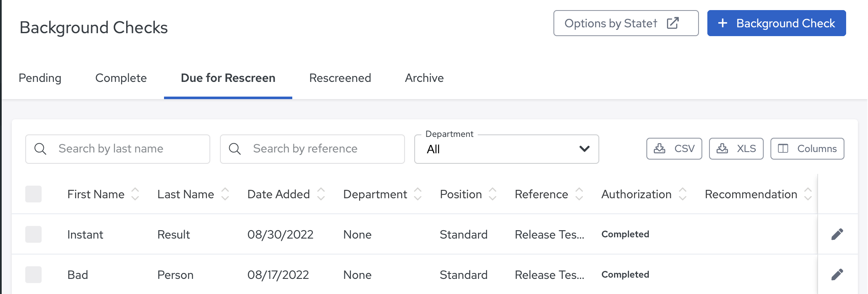Image resolution: width=868 pixels, height=294 pixels.
Task: Export the table as CSV
Action: (x=674, y=149)
